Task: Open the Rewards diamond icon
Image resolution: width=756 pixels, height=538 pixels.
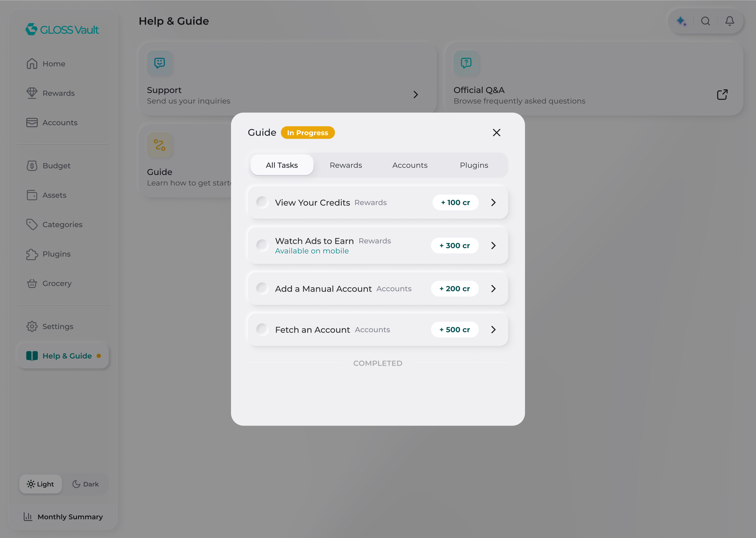Action: [32, 93]
